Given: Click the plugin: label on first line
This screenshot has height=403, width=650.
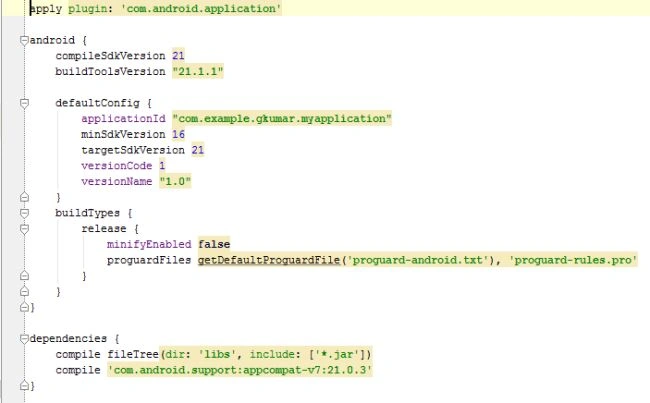Looking at the screenshot, I should point(90,8).
